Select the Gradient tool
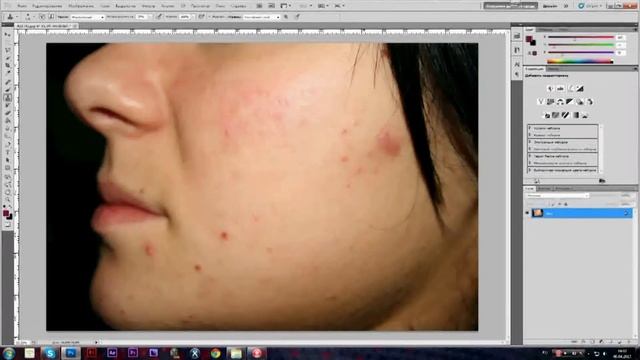Viewport: 640px width, 360px height. click(x=7, y=121)
